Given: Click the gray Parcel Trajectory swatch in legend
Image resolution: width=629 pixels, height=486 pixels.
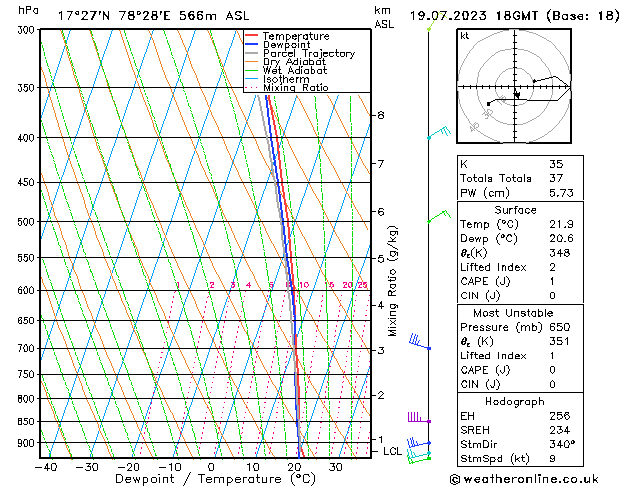Looking at the screenshot, I should [x=251, y=53].
